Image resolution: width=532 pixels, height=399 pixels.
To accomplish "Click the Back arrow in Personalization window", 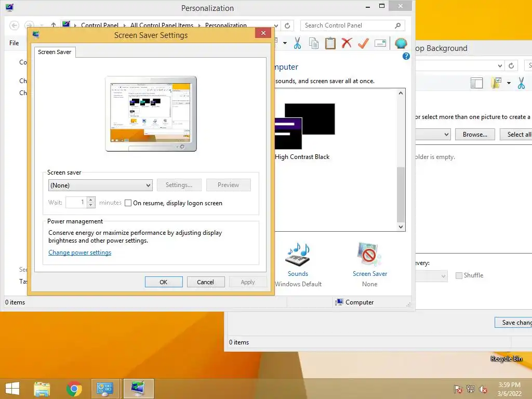I will pos(14,25).
